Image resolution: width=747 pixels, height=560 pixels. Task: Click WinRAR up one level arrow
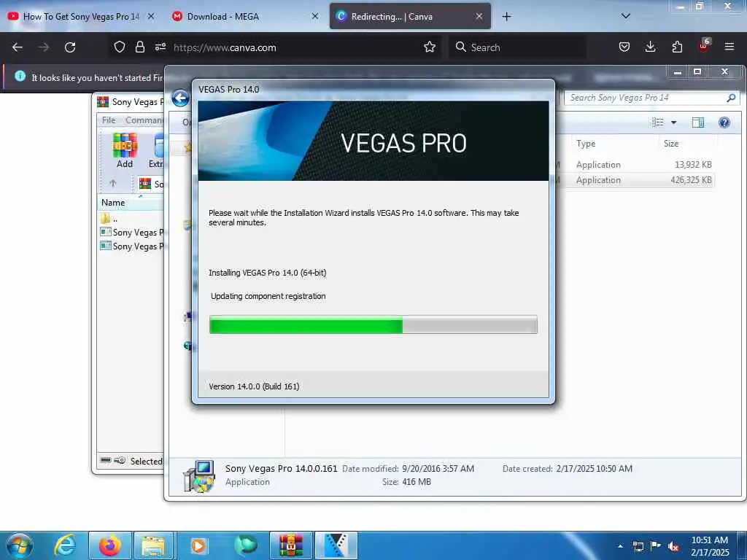click(x=113, y=183)
